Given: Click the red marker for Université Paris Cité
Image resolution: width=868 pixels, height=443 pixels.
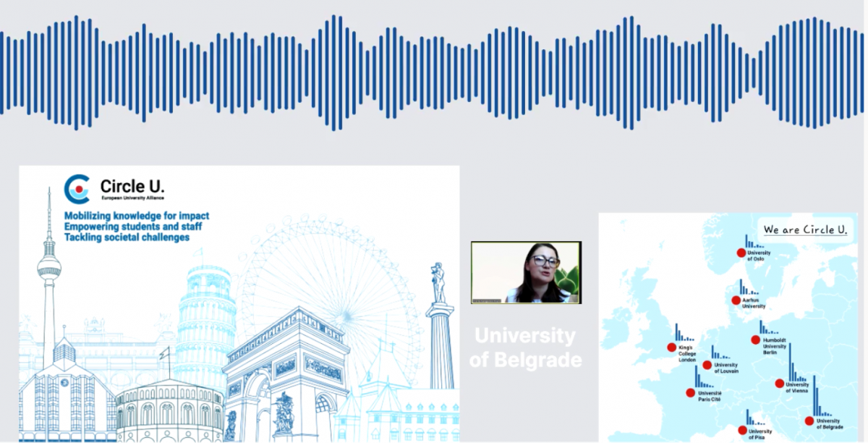Looking at the screenshot, I should [x=689, y=393].
